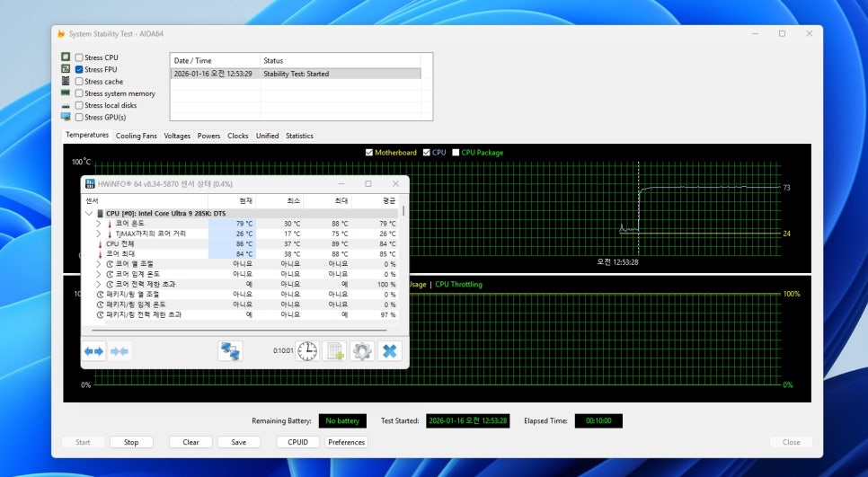Click the blue X close sensors icon
The width and height of the screenshot is (868, 477).
[389, 351]
